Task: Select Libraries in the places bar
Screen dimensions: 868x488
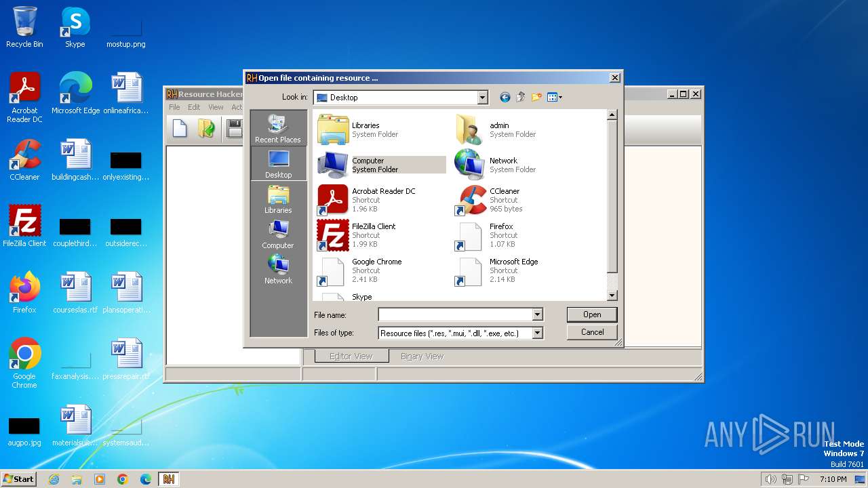Action: 278,199
